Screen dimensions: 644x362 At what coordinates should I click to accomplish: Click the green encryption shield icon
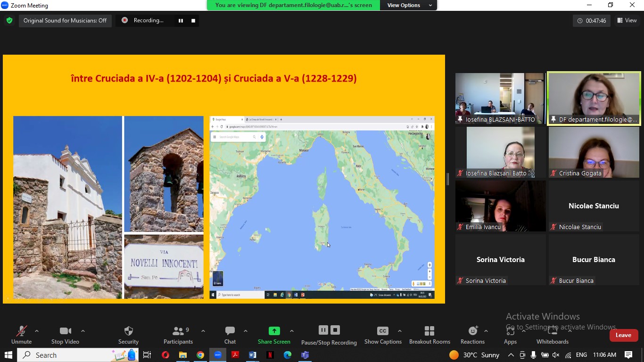[9, 20]
